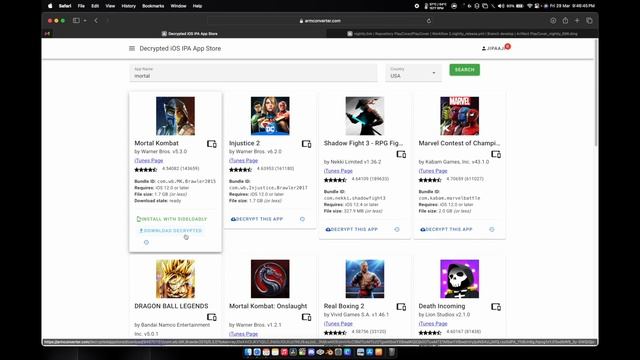This screenshot has width=640, height=360.
Task: Add a new tab with the plus icon
Action: pyautogui.click(x=577, y=20)
